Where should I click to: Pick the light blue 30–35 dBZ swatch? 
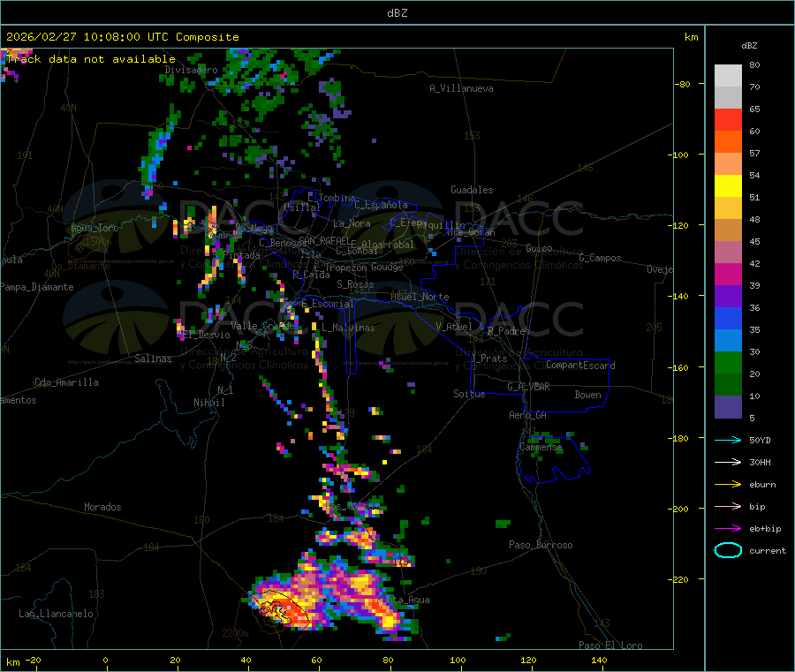coord(728,341)
